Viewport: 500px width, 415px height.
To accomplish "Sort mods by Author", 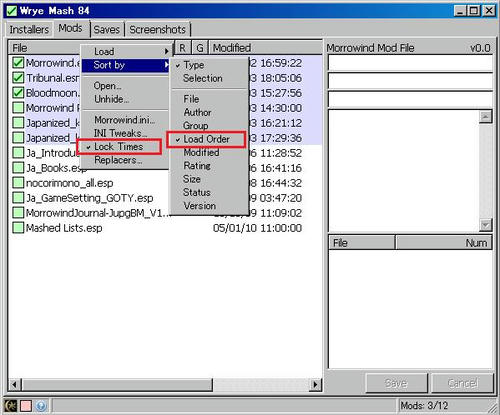I will point(209,112).
